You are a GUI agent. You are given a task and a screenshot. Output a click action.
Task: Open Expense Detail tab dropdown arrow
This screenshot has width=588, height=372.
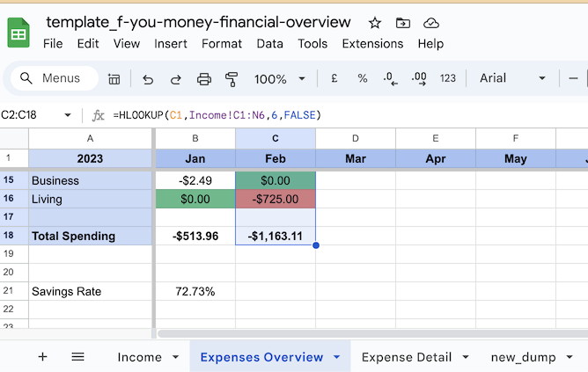pos(466,357)
